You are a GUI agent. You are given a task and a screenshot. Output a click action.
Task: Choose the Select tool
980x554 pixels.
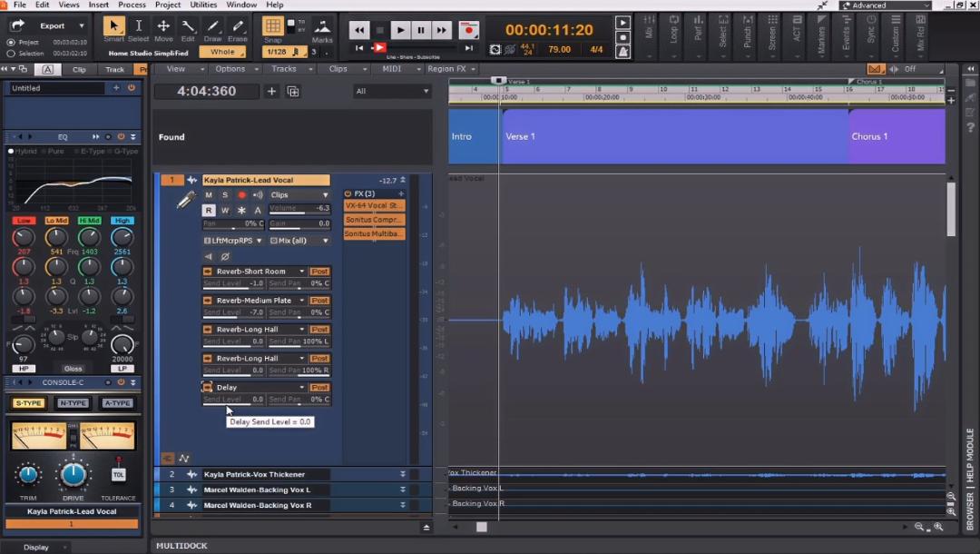point(138,25)
